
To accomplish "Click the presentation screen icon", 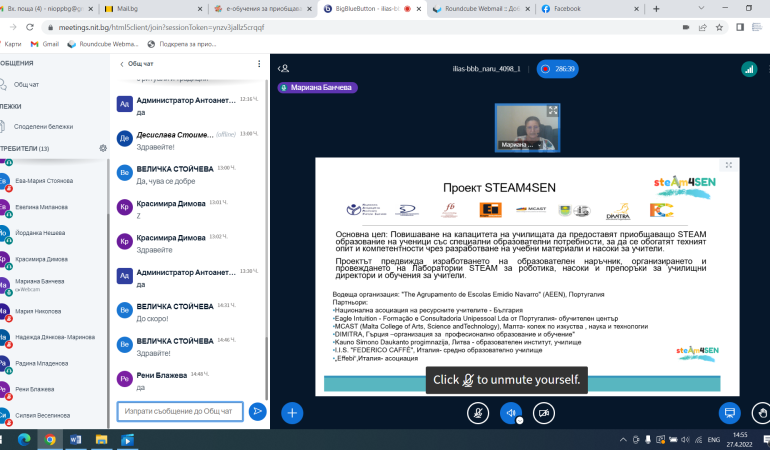I will [x=728, y=412].
